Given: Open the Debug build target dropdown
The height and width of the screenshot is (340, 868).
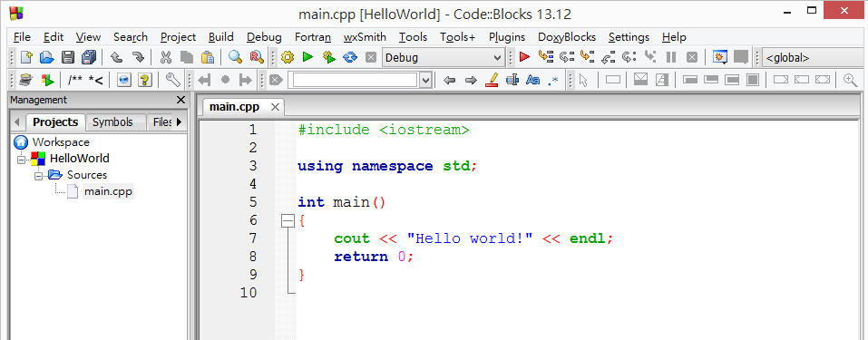Looking at the screenshot, I should [x=443, y=58].
